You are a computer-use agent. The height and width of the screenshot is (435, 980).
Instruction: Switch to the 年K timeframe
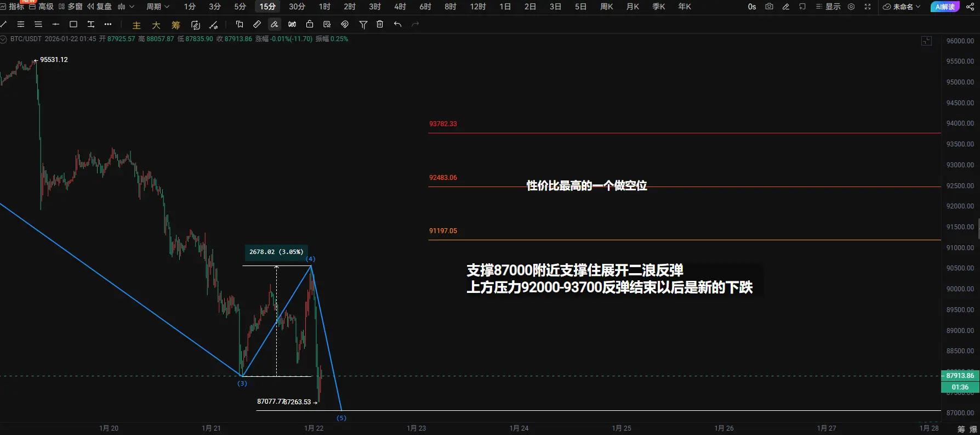pos(685,7)
